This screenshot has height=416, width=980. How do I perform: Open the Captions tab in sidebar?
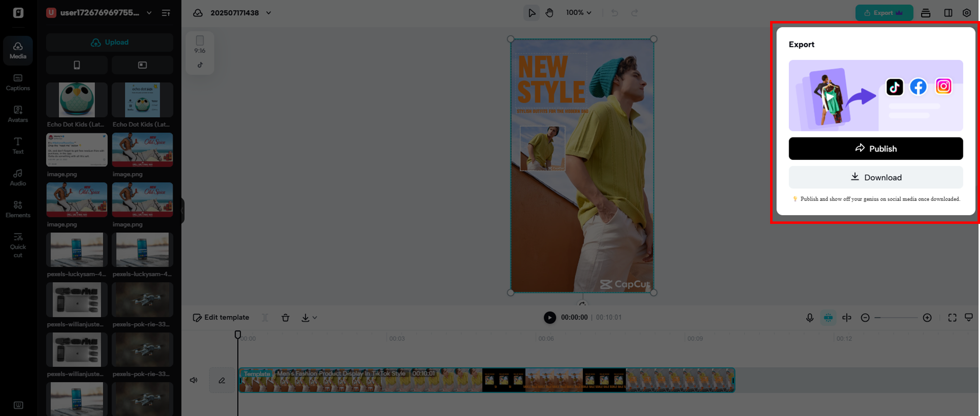(x=18, y=82)
